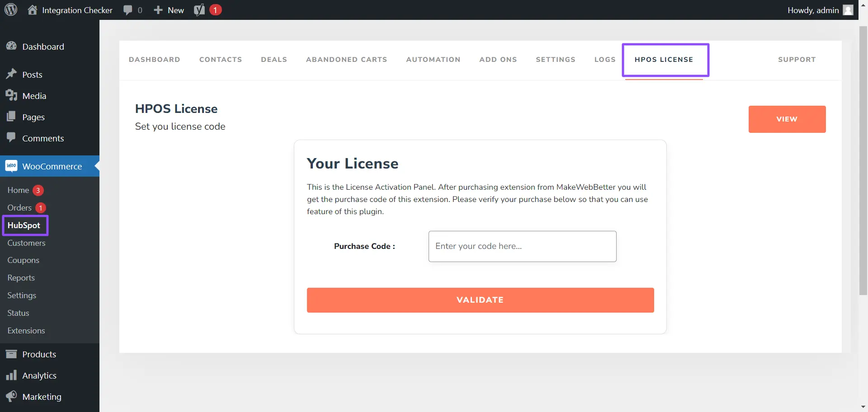This screenshot has height=412, width=868.
Task: Click the comments bubble icon in admin bar
Action: [x=128, y=10]
